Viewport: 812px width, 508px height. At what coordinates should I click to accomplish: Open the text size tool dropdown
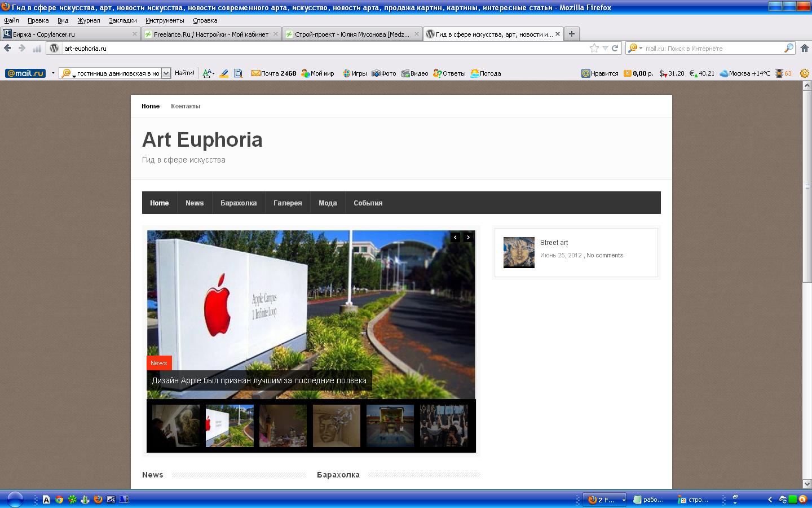point(213,73)
